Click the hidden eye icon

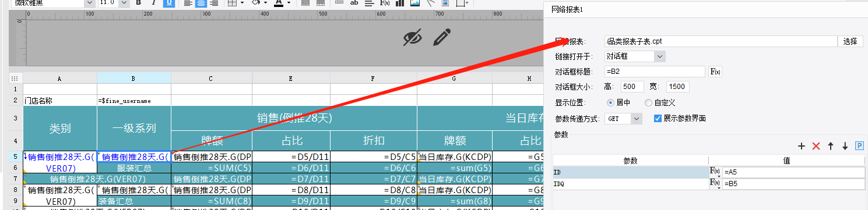click(x=413, y=38)
